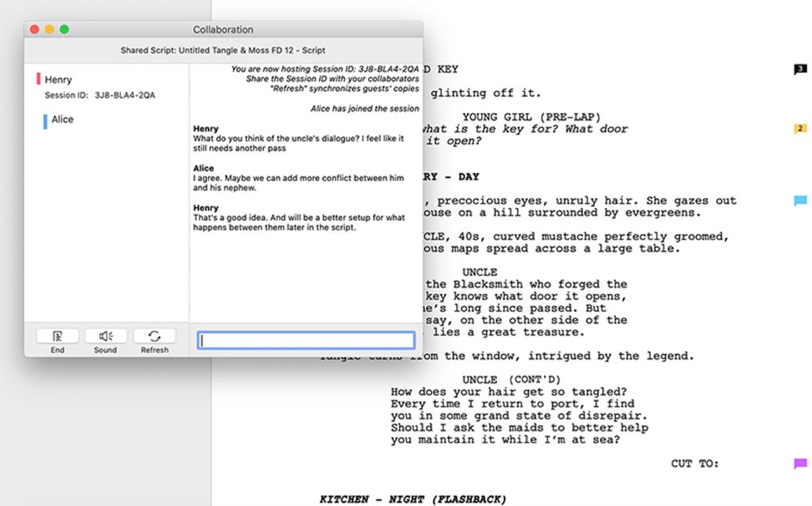This screenshot has width=812, height=506.
Task: Open the black script note marked 3
Action: pyautogui.click(x=800, y=70)
